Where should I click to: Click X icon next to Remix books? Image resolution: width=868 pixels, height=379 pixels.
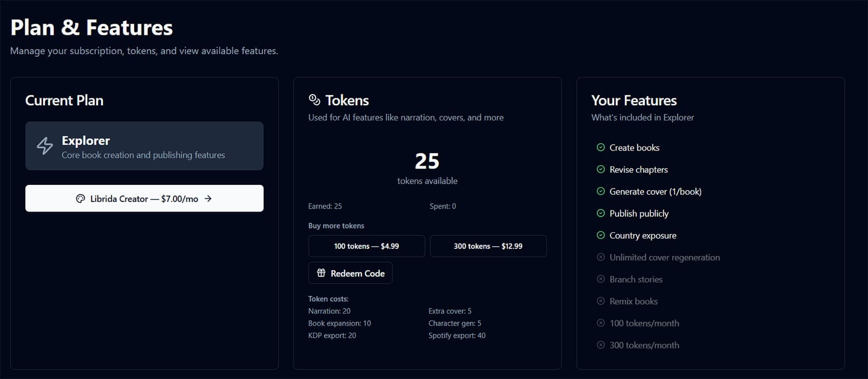click(x=600, y=301)
